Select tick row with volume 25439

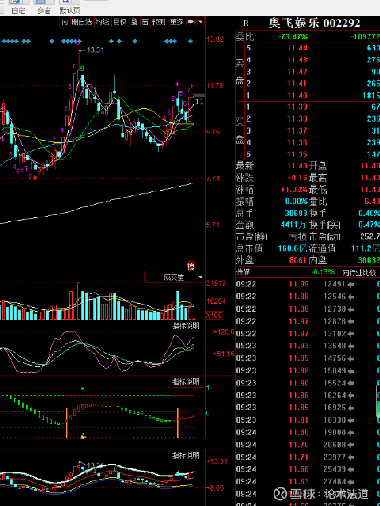[308, 469]
